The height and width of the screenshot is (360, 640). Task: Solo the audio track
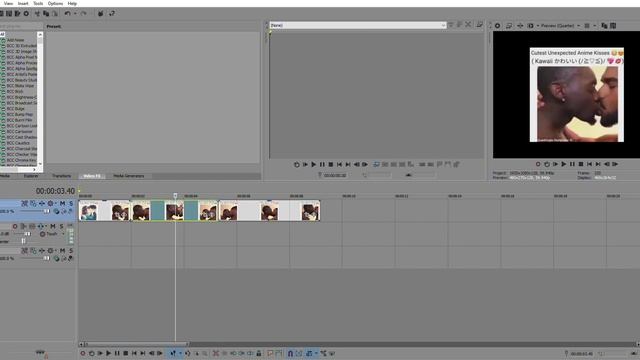point(62,226)
